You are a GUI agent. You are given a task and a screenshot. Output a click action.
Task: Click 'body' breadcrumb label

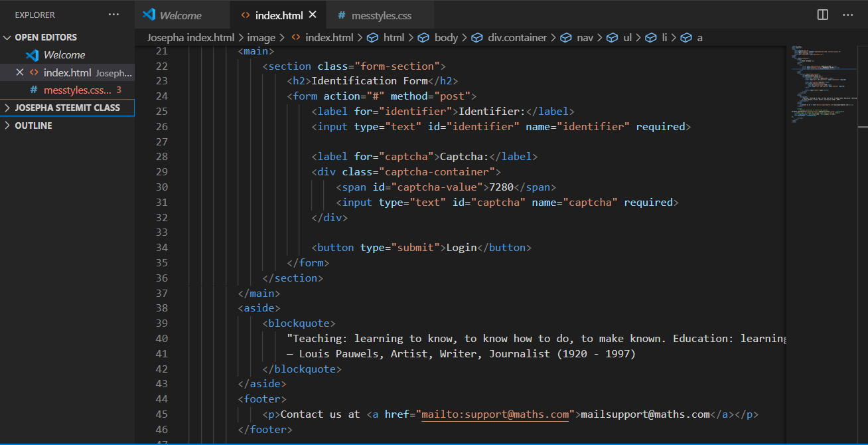pyautogui.click(x=446, y=38)
